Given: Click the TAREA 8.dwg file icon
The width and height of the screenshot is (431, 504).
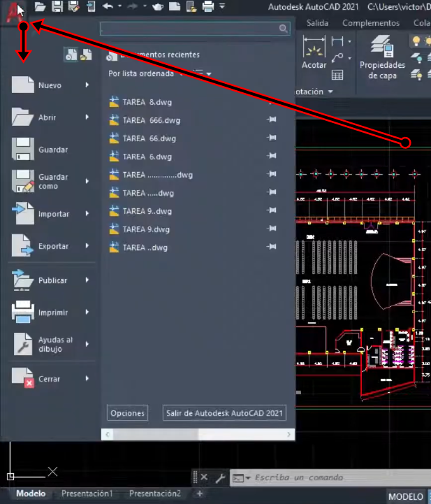Looking at the screenshot, I should pyautogui.click(x=114, y=102).
